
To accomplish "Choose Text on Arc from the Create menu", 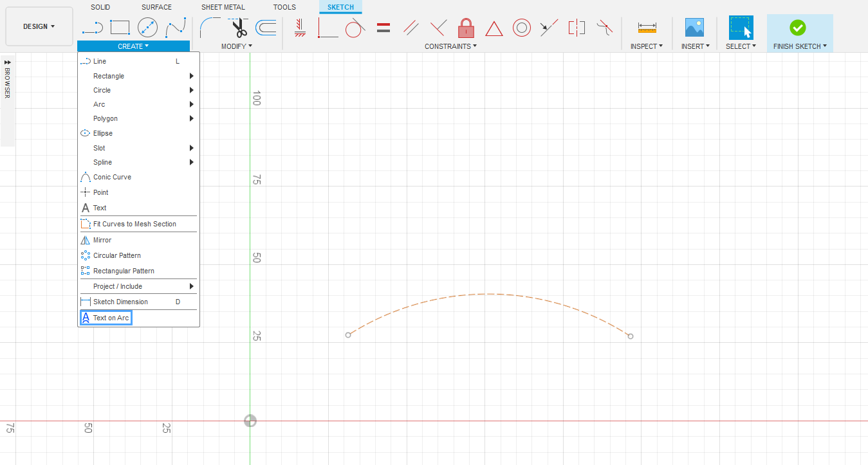I will pos(111,318).
